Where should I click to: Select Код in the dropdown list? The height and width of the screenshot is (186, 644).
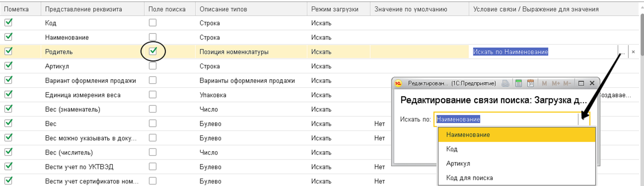pyautogui.click(x=517, y=149)
